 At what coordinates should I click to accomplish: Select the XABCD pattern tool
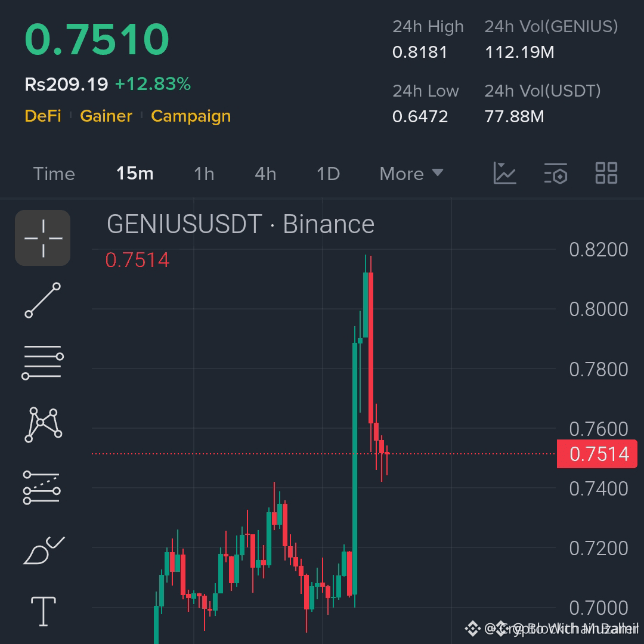[43, 425]
